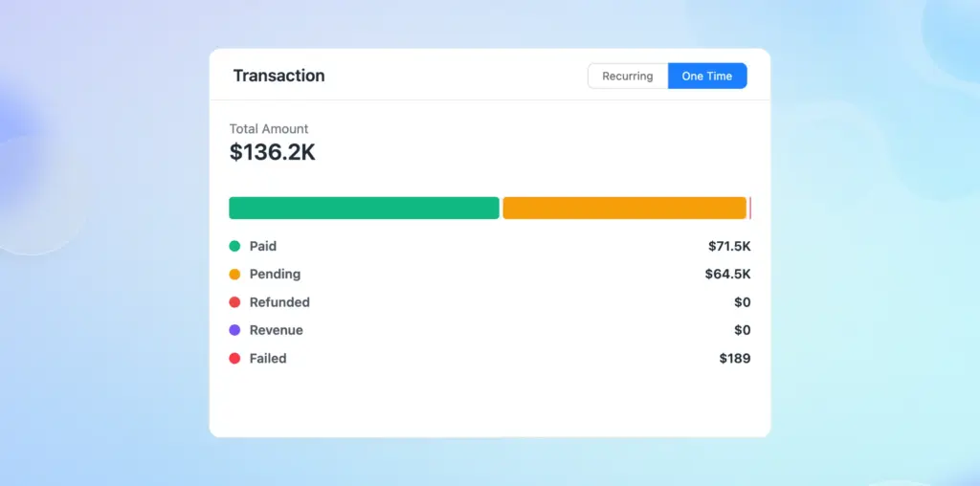Screen dimensions: 980x486
Task: Click the Revenue legend label
Action: pyautogui.click(x=277, y=330)
